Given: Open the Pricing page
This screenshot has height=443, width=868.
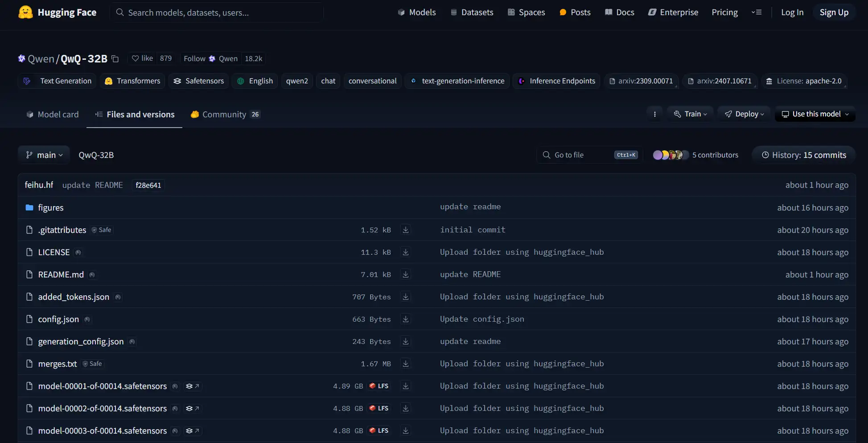Looking at the screenshot, I should 724,12.
